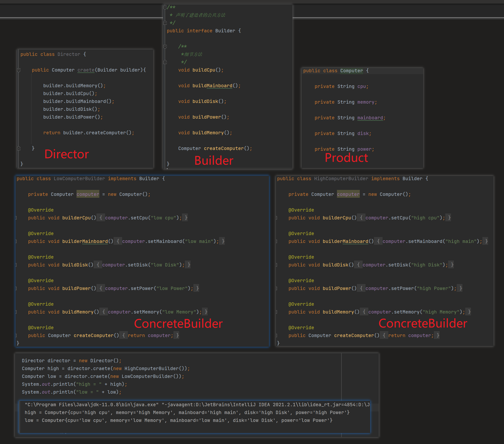This screenshot has height=444, width=504.
Task: Click 'builderMainboard' method name in LowComputerBuilder
Action: [85, 241]
